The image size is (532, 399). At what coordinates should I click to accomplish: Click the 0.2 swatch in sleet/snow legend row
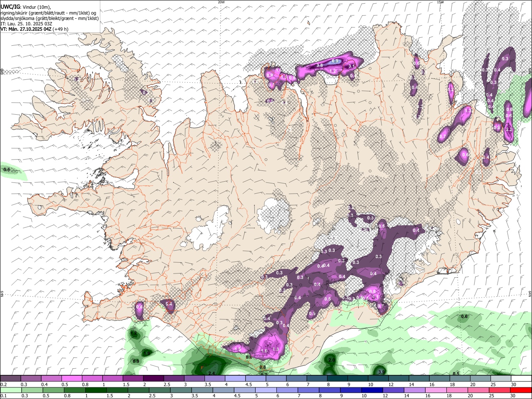tap(10, 379)
